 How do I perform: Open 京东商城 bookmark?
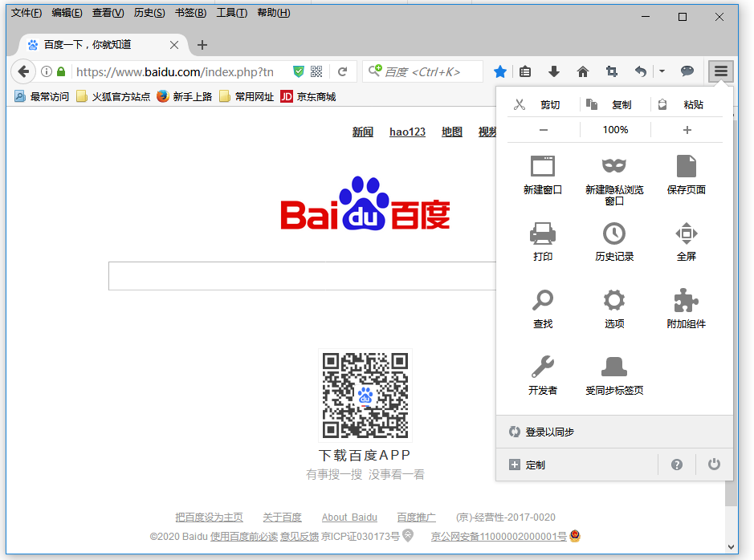(x=308, y=97)
